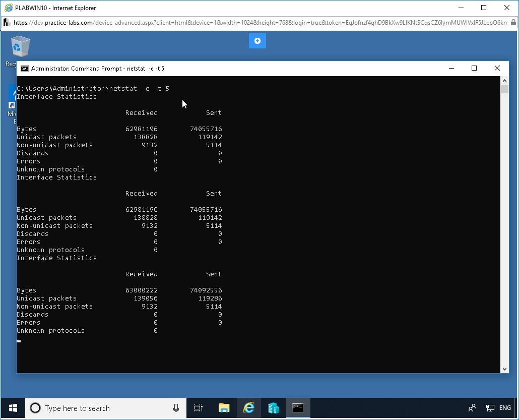
Task: Click the Command Prompt title bar text
Action: point(98,69)
